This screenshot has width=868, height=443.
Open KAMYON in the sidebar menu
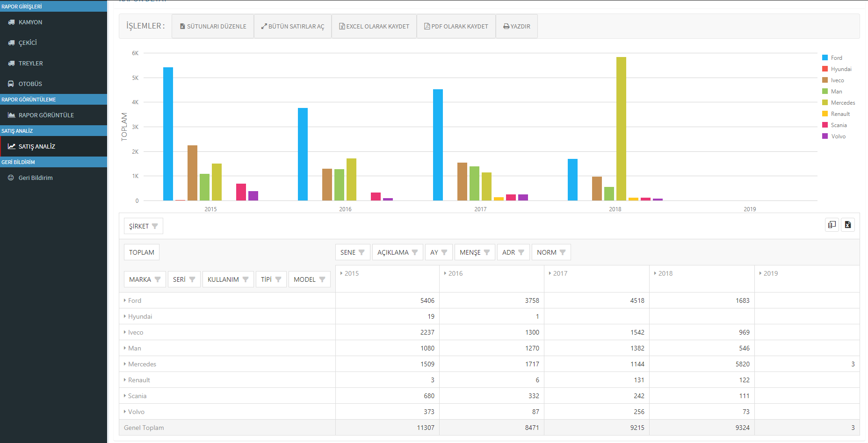pyautogui.click(x=30, y=22)
